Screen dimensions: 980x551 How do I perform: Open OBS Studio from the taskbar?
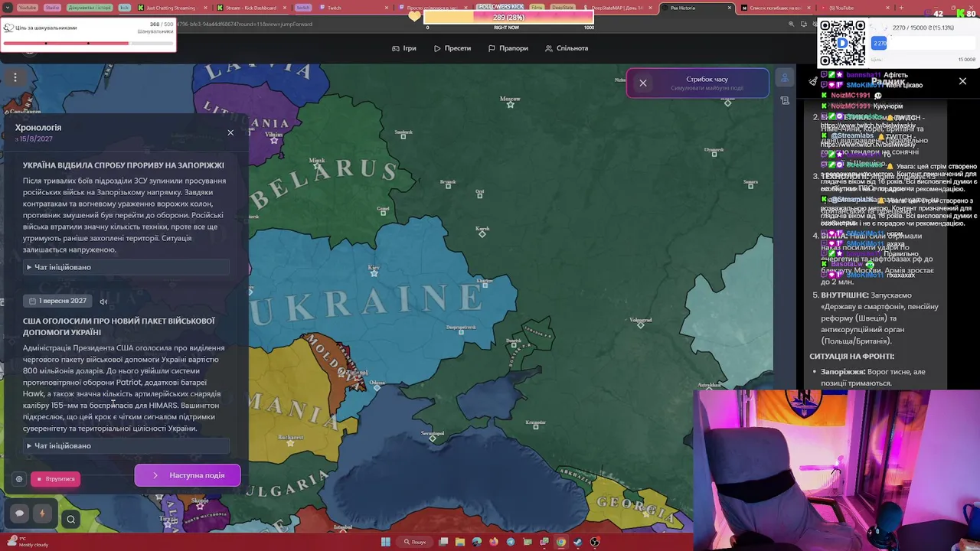(x=595, y=542)
